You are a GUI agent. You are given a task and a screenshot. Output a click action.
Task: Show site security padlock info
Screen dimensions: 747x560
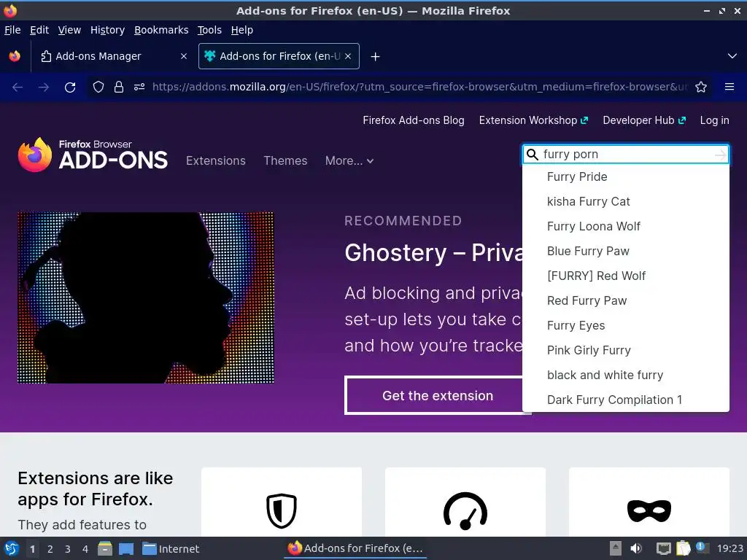pyautogui.click(x=119, y=87)
